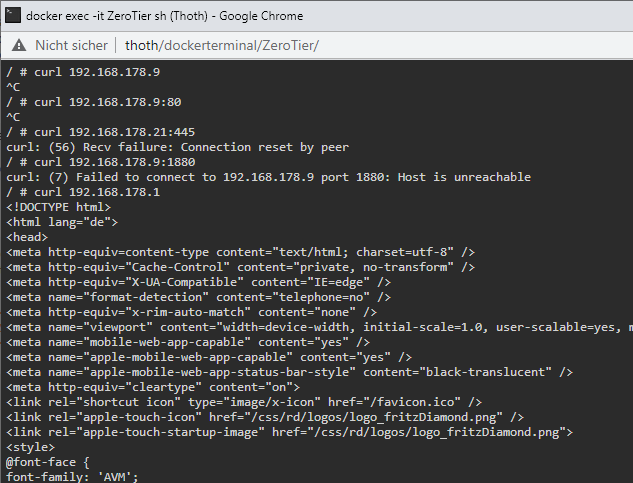This screenshot has height=483, width=633.
Task: Click the '<!DOCTYPE html>' output line
Action: click(x=59, y=207)
